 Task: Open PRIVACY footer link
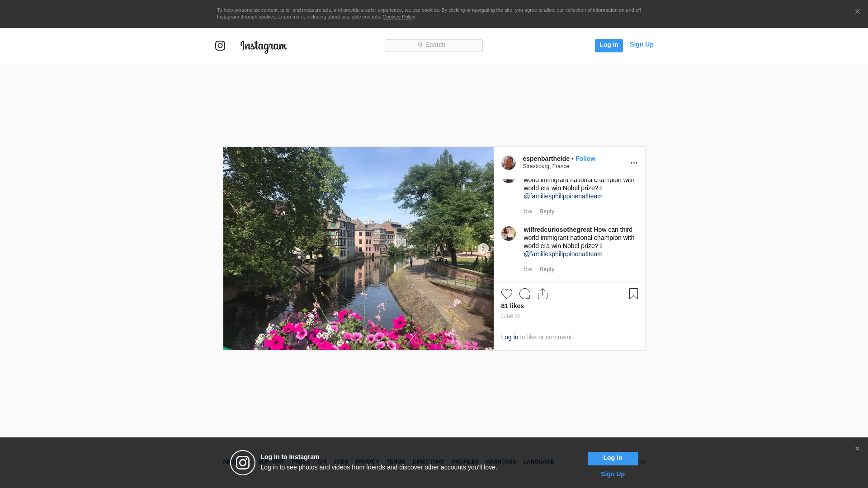(367, 462)
